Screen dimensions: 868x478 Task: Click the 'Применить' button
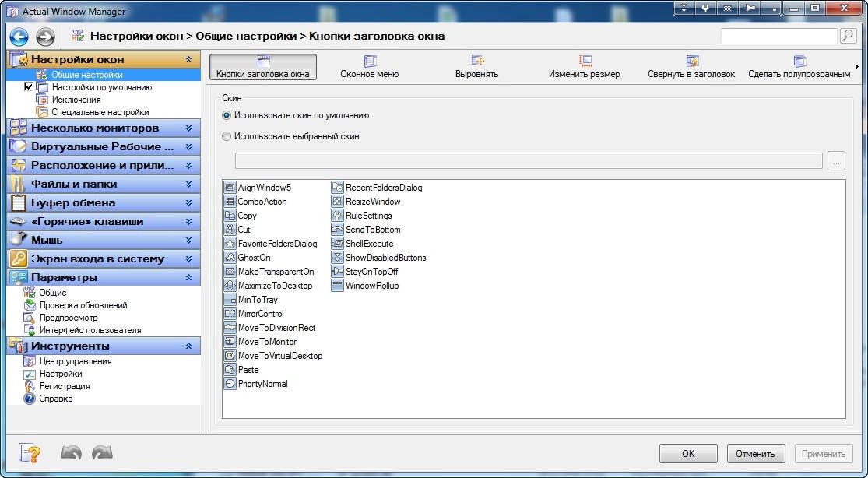coord(823,454)
